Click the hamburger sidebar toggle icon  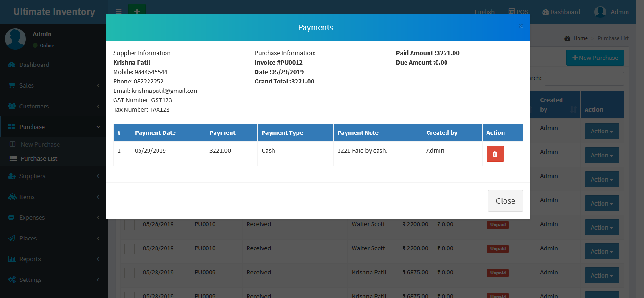point(118,12)
